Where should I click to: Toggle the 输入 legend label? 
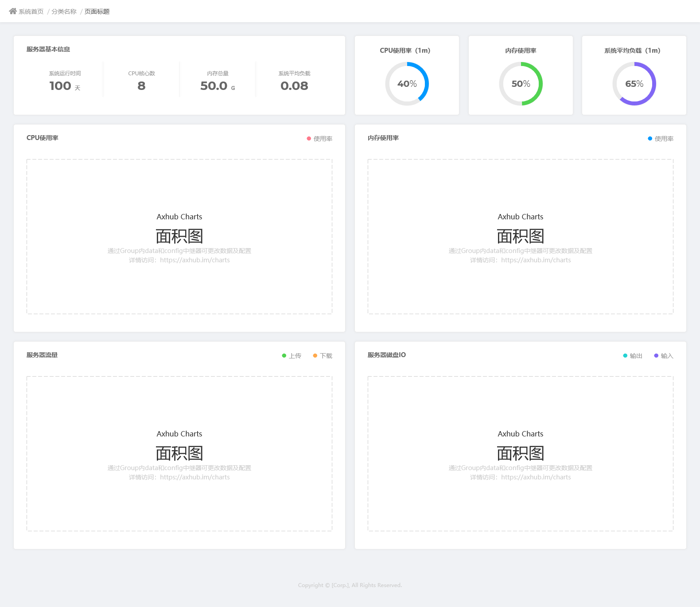click(667, 356)
